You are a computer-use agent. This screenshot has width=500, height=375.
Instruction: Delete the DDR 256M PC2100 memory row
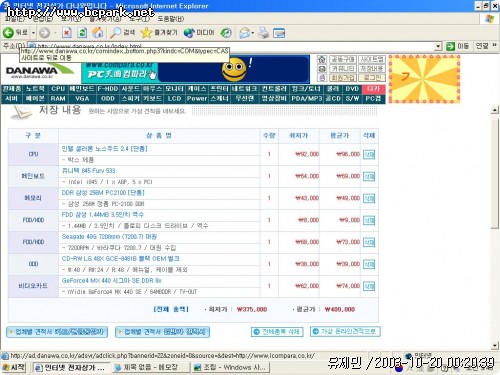(x=369, y=198)
